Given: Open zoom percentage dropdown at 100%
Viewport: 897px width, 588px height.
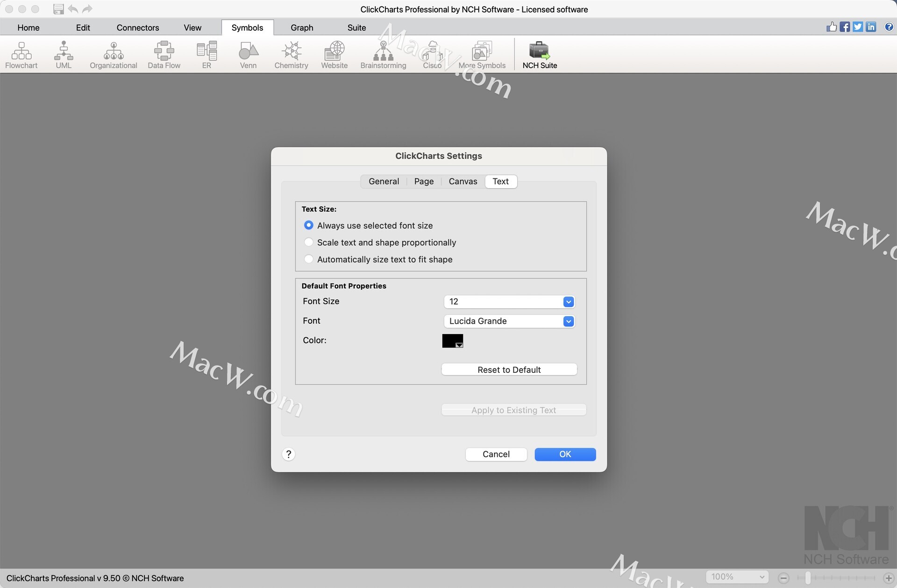Looking at the screenshot, I should tap(737, 577).
